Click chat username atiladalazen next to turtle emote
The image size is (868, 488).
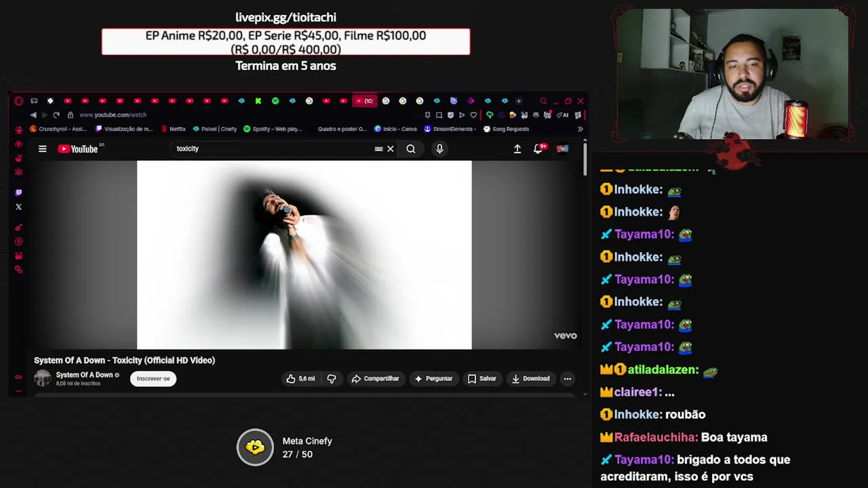pyautogui.click(x=663, y=369)
